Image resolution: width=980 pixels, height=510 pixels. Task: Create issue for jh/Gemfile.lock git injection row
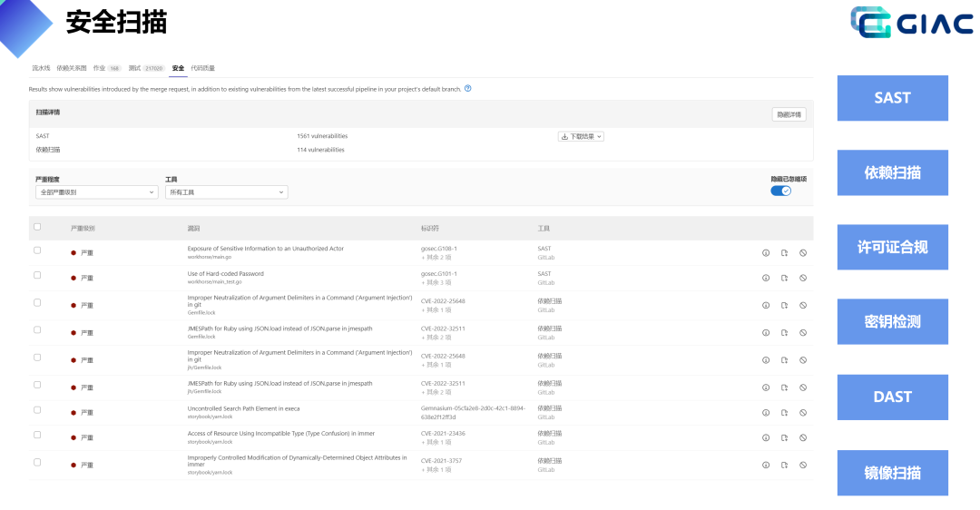click(784, 360)
